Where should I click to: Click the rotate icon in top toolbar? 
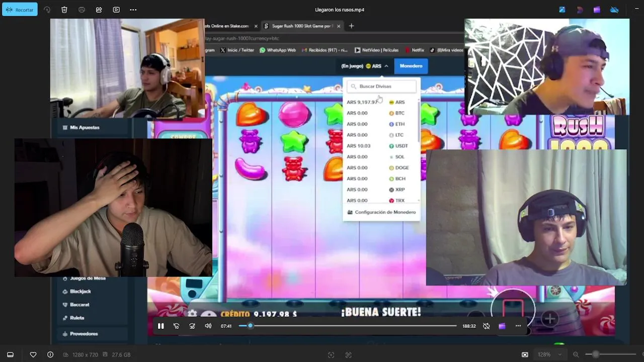click(x=47, y=10)
